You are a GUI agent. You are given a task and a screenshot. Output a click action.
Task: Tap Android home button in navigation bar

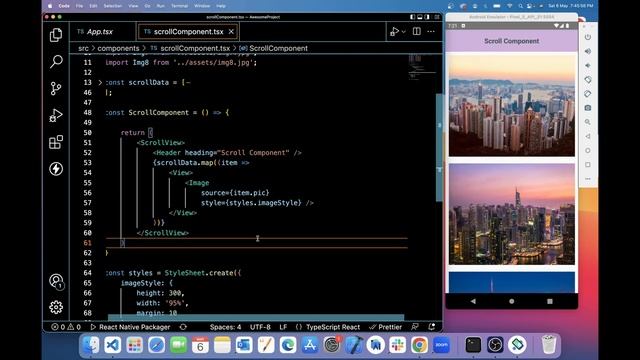(x=511, y=301)
